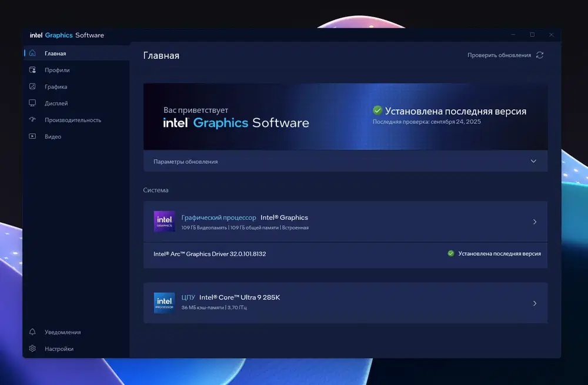Minimize the Intel Graphics Software window
This screenshot has height=385, width=588.
click(x=513, y=35)
